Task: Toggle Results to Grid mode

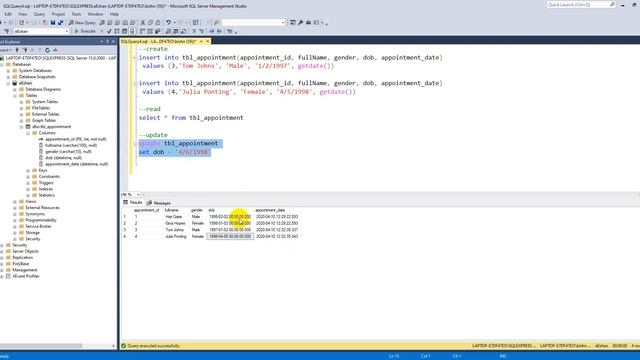Action: pyautogui.click(x=176, y=31)
